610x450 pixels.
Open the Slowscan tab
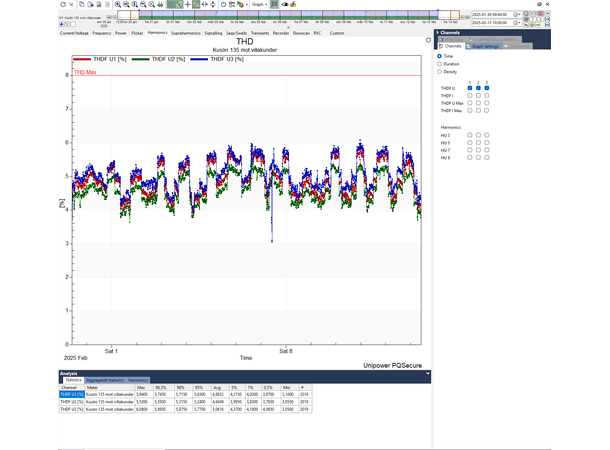pos(301,33)
